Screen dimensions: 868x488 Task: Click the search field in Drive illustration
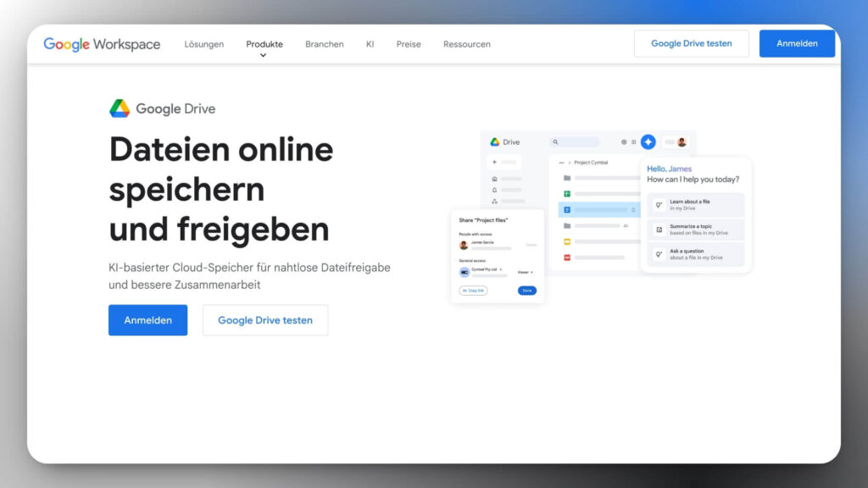coord(575,142)
